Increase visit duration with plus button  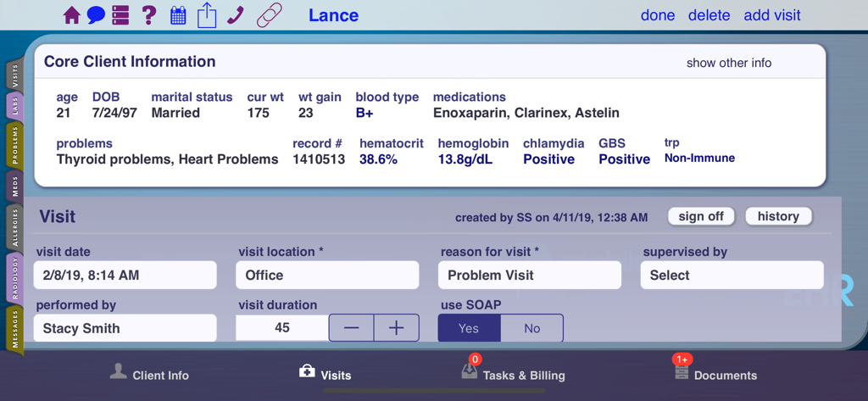[396, 328]
